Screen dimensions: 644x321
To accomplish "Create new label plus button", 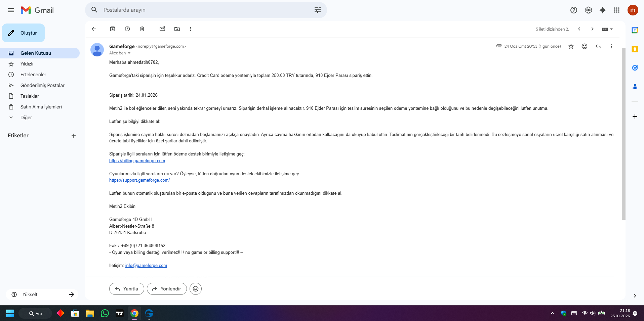I will click(74, 136).
